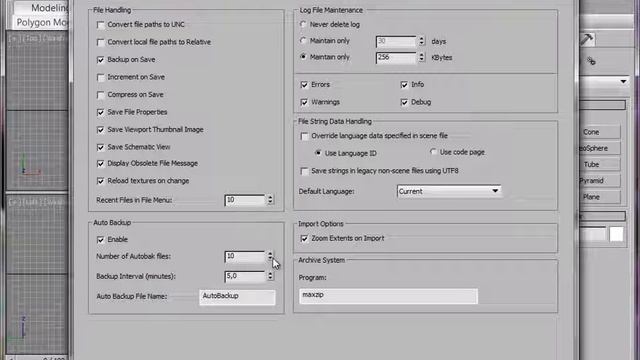The width and height of the screenshot is (640, 360).
Task: Click the white object color swatch
Action: [x=616, y=234]
